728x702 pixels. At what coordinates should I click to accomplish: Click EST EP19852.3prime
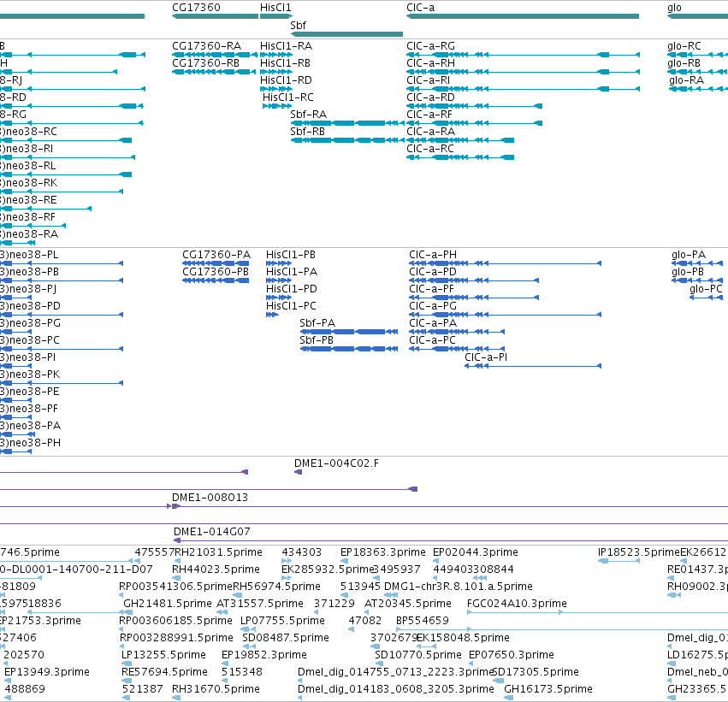264,655
